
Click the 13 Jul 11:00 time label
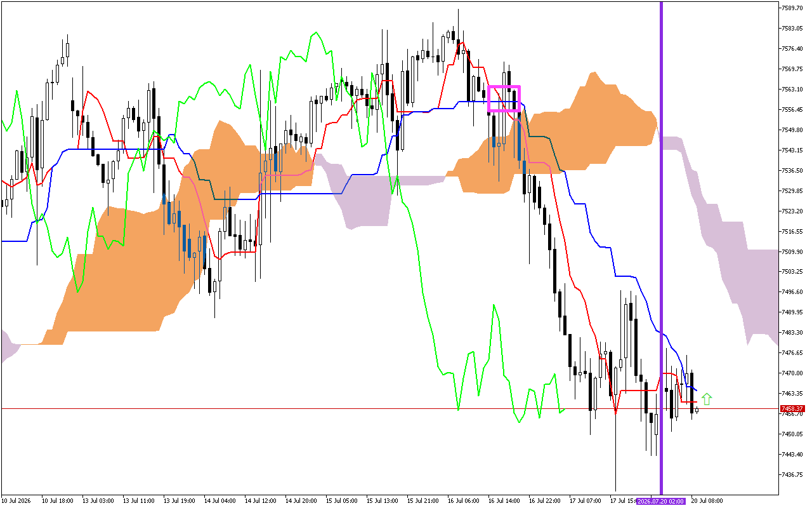click(138, 501)
